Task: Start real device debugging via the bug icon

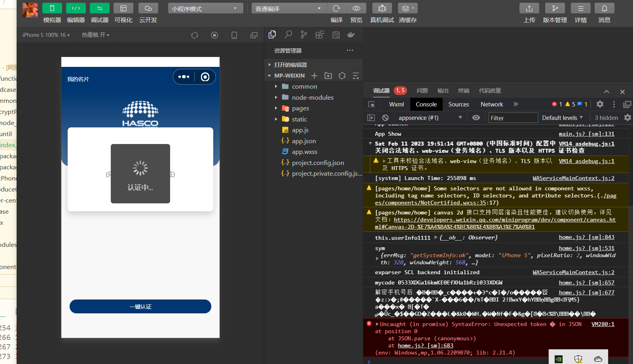Action: [x=382, y=8]
